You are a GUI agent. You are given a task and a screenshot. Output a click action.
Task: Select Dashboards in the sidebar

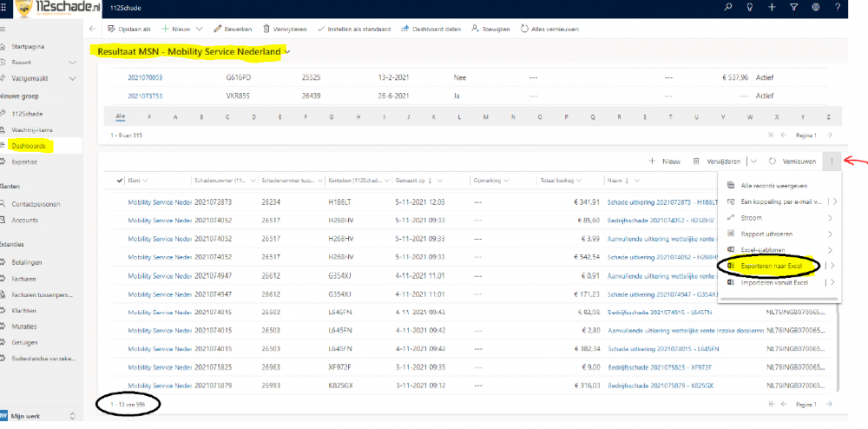pos(29,146)
